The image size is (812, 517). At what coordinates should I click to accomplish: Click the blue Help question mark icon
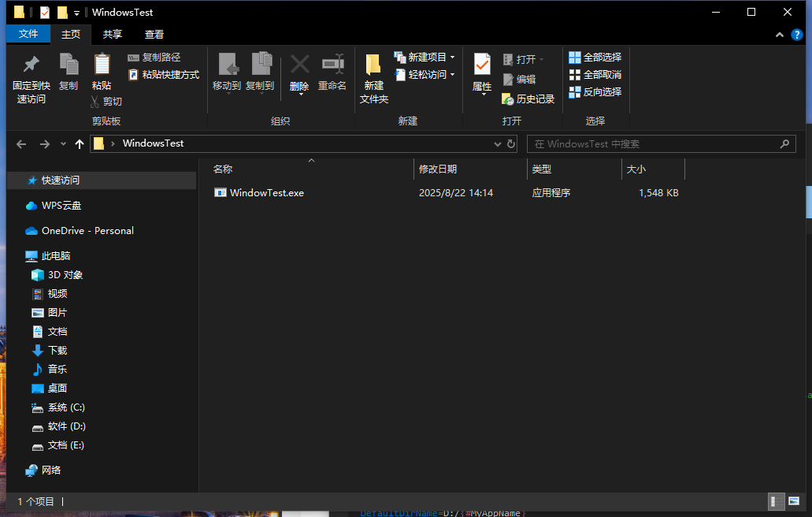tap(797, 35)
